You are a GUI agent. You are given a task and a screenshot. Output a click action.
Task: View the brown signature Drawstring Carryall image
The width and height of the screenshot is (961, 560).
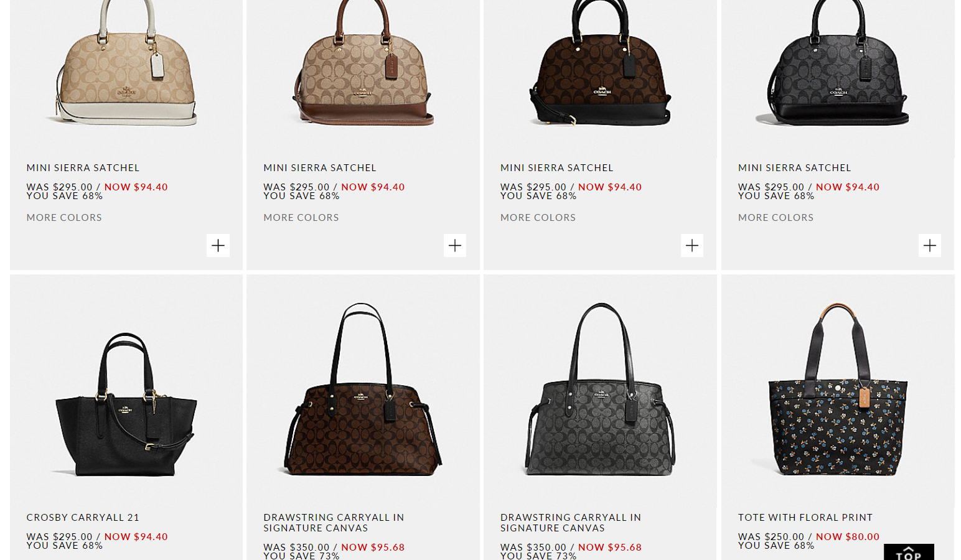[x=363, y=390]
